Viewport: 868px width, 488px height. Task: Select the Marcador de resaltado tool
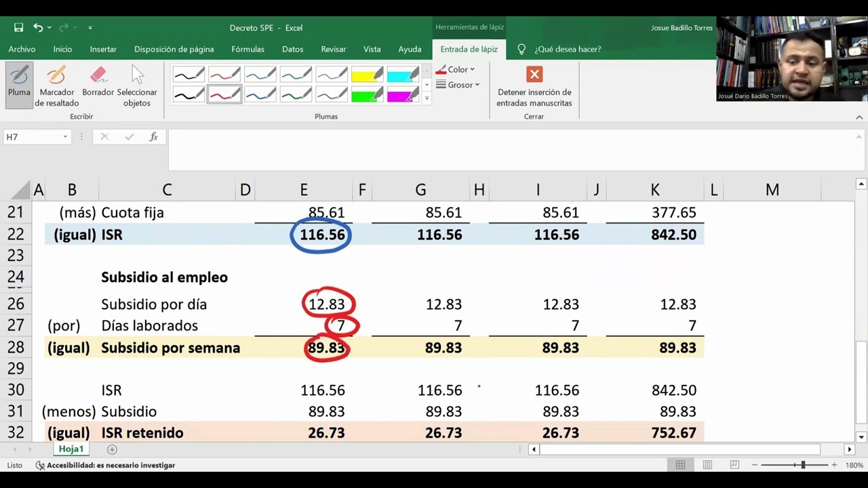57,86
